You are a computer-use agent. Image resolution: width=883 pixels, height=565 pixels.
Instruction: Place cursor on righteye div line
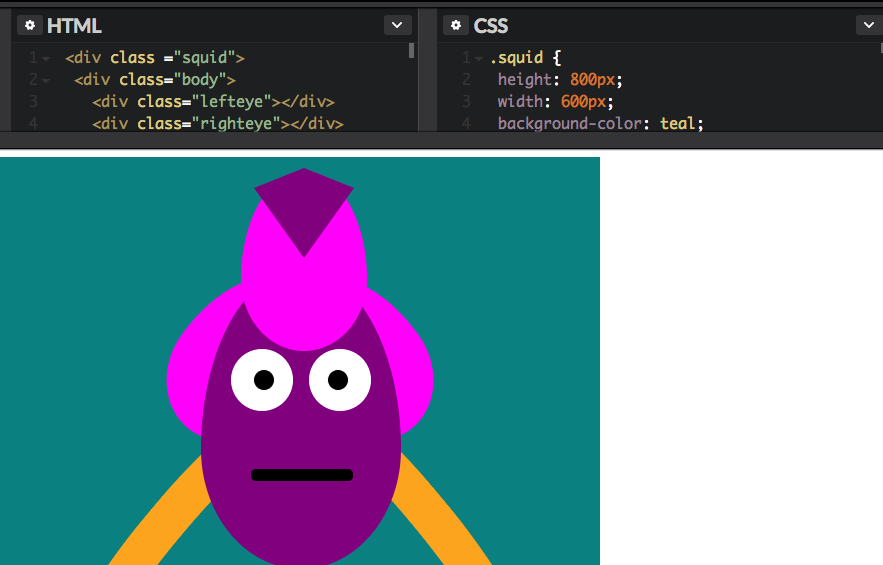click(x=218, y=124)
